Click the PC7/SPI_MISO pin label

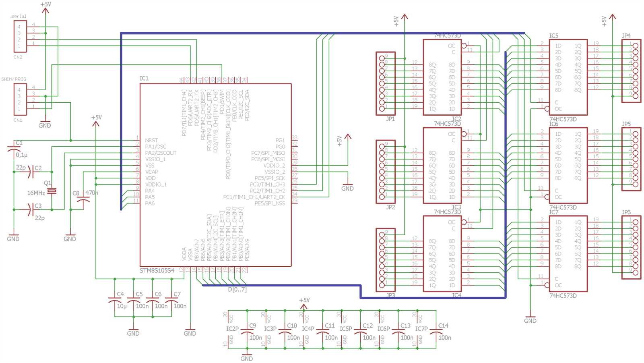pyautogui.click(x=268, y=153)
